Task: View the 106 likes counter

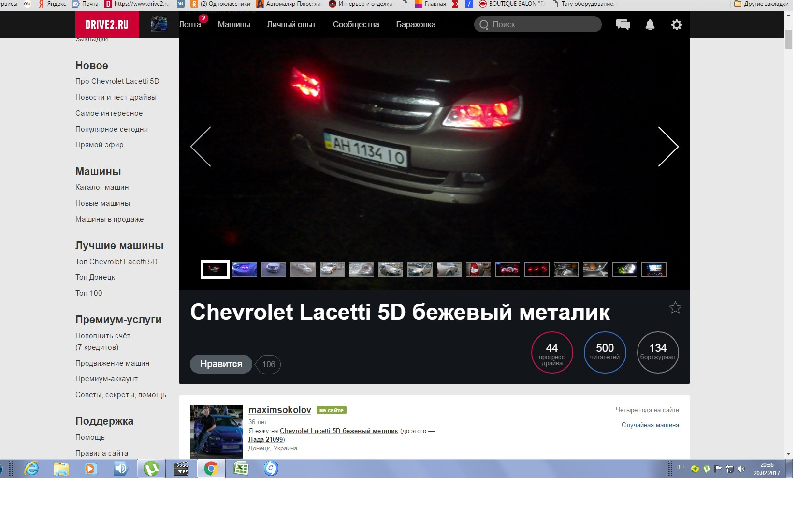Action: click(268, 364)
